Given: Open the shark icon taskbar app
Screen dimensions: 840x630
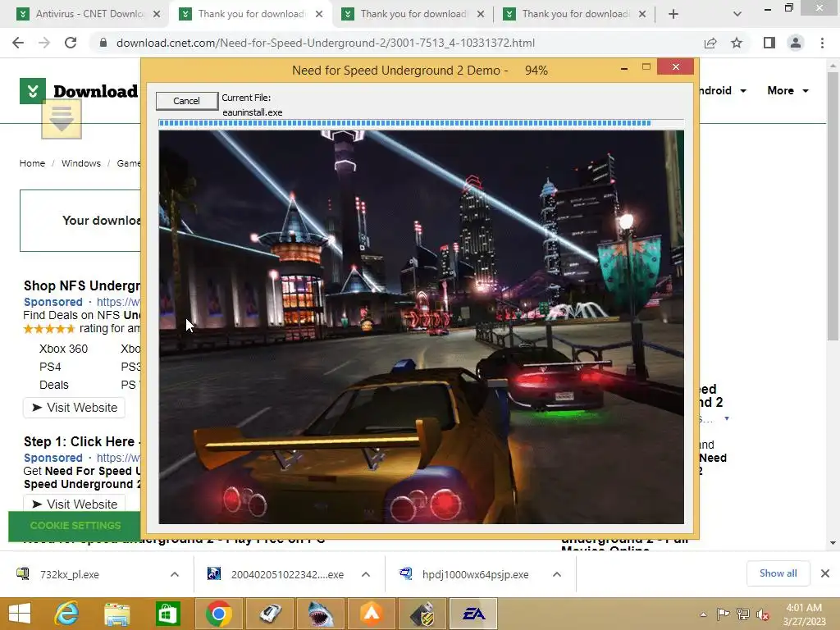Looking at the screenshot, I should coord(321,614).
